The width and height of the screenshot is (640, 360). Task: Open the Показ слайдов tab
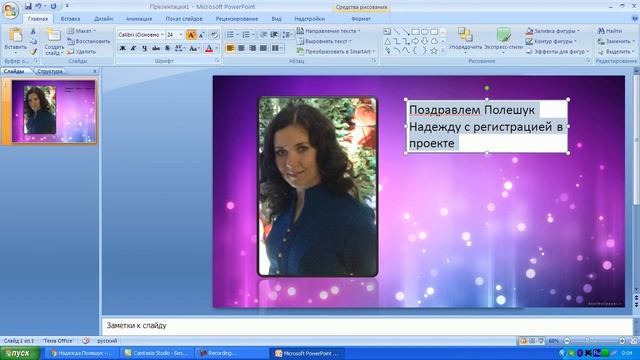pos(184,19)
